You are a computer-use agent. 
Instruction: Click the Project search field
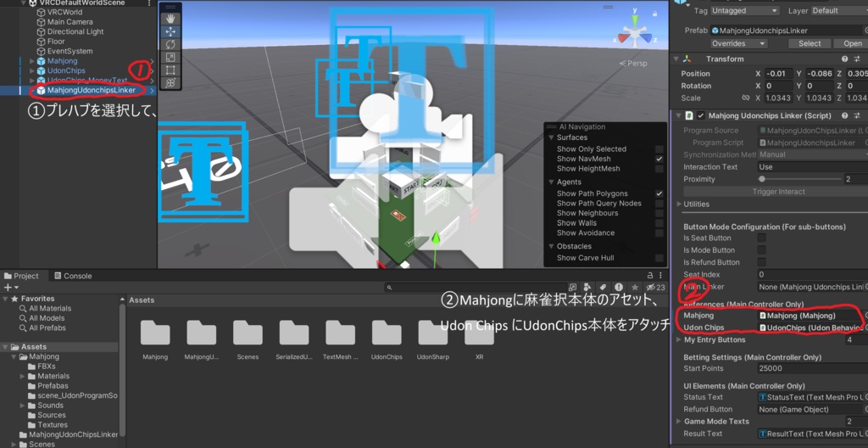(475, 287)
